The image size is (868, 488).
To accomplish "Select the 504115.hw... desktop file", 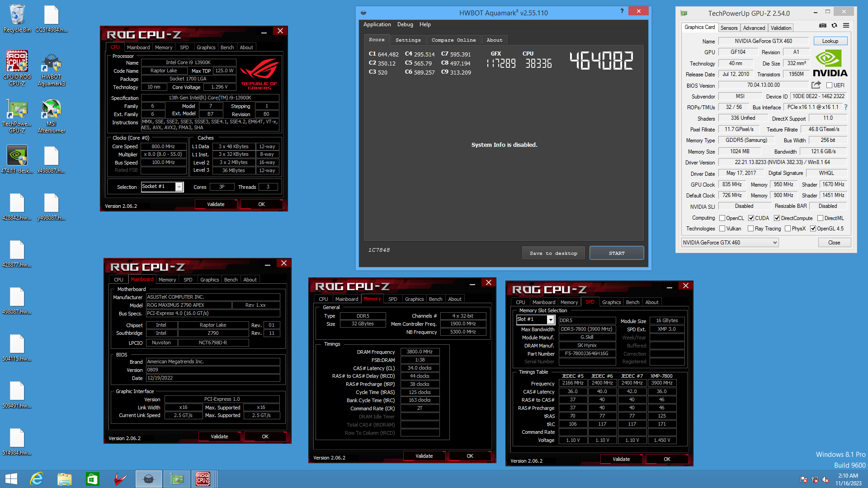I will pos(17,348).
